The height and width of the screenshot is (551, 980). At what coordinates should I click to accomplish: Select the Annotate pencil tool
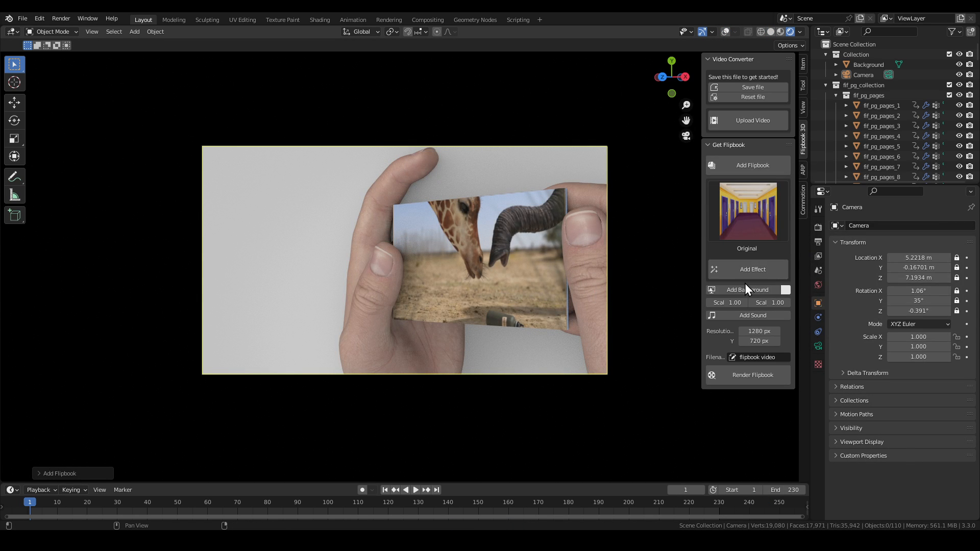click(14, 177)
